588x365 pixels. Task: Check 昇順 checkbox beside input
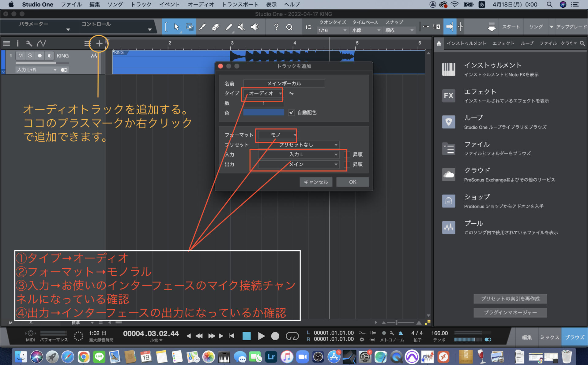tap(347, 155)
